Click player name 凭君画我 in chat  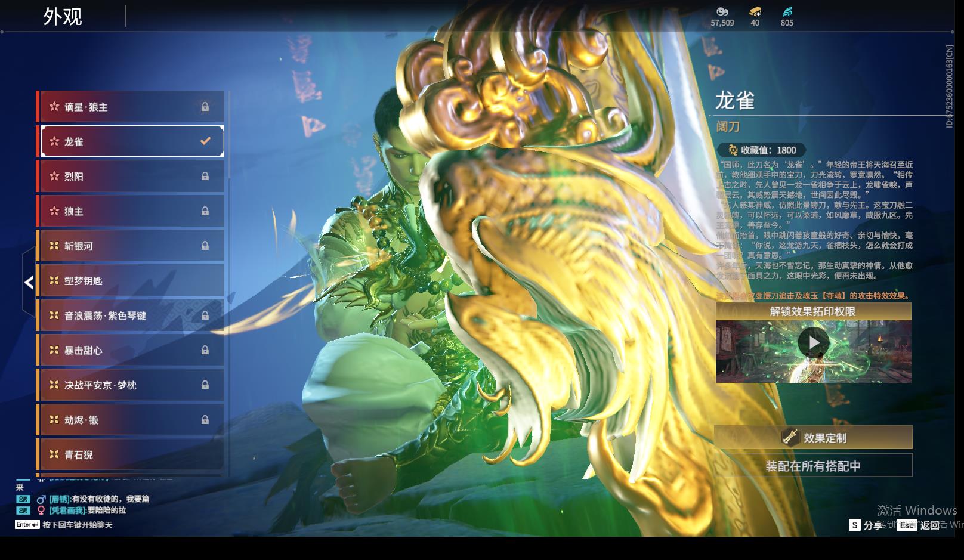67,511
